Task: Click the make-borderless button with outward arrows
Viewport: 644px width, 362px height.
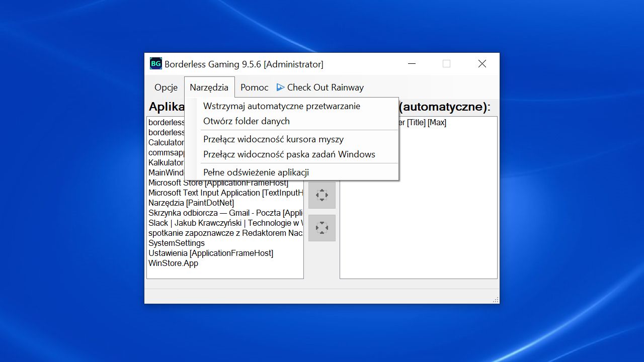Action: (322, 195)
